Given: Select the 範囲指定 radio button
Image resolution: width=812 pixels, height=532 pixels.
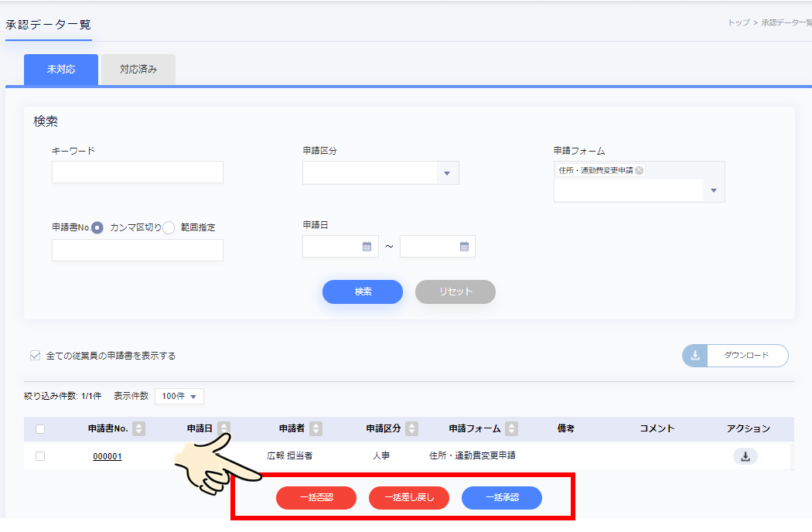Looking at the screenshot, I should pos(169,227).
